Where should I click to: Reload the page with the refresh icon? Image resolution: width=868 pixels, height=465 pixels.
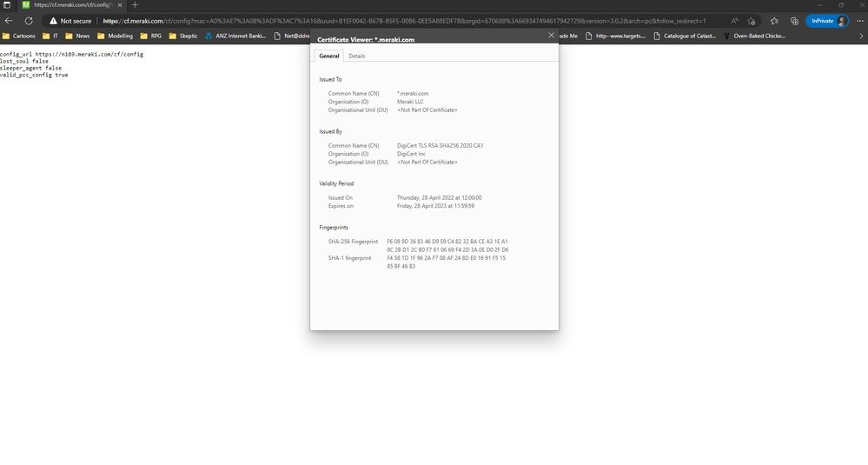(x=28, y=21)
